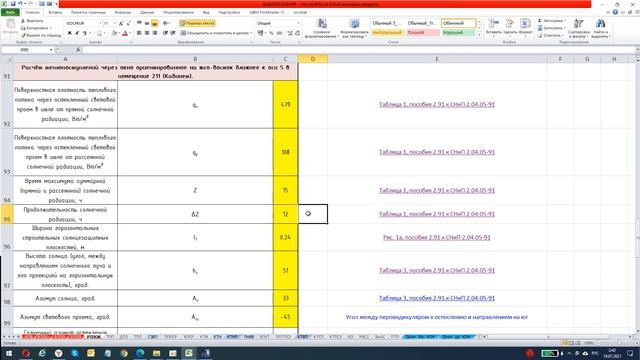Decrease font size
640x360 pixels.
(x=128, y=23)
